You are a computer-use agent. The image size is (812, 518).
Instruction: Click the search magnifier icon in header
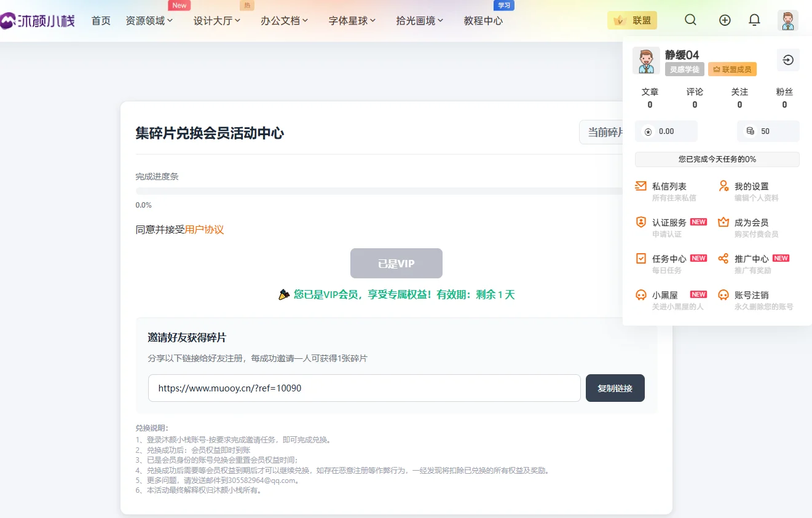(690, 20)
